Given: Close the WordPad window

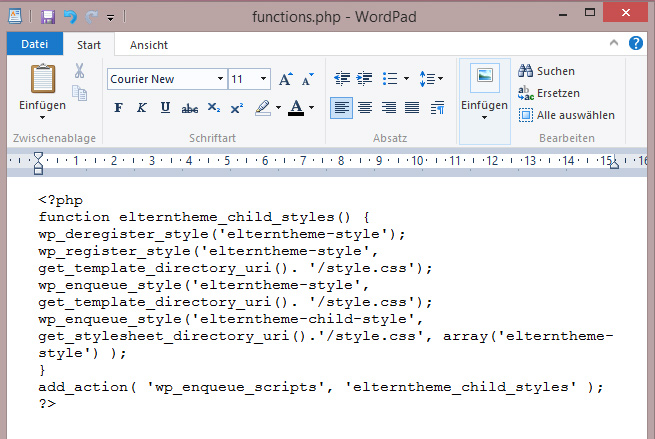Looking at the screenshot, I should (x=625, y=13).
